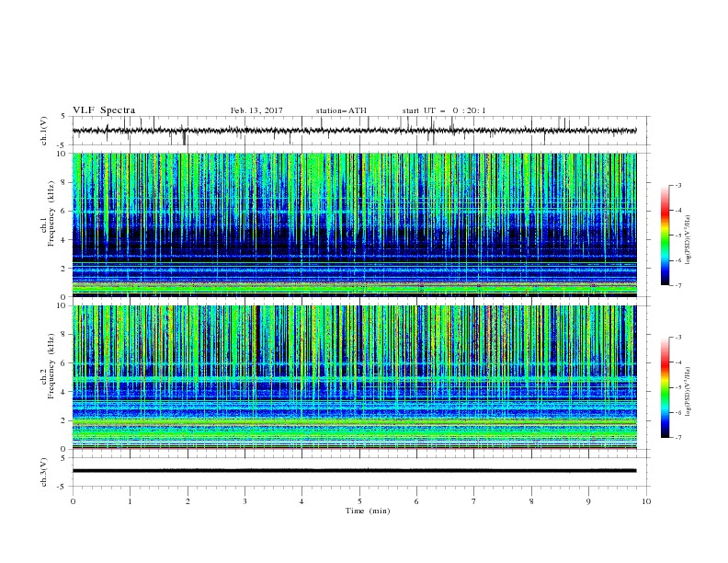The image size is (728, 563).
Task: Click the "VLF Spectra" title text
Action: 104,110
